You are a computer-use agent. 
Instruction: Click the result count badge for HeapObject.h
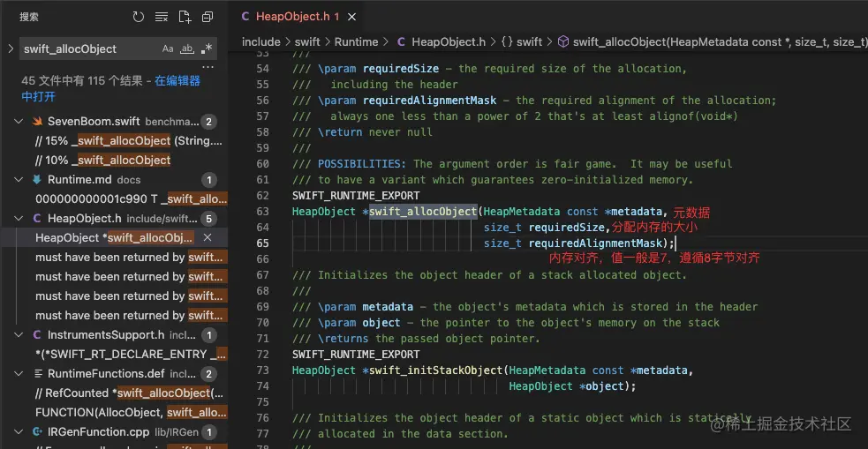[208, 219]
